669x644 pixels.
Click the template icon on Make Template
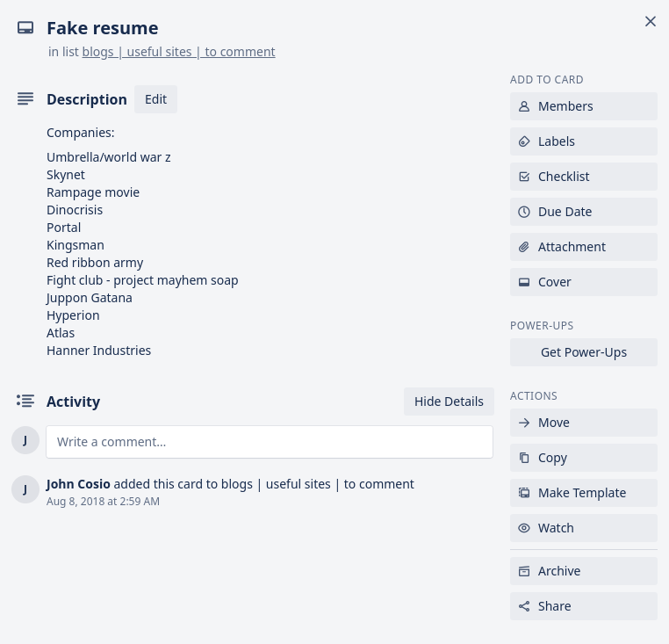[524, 493]
